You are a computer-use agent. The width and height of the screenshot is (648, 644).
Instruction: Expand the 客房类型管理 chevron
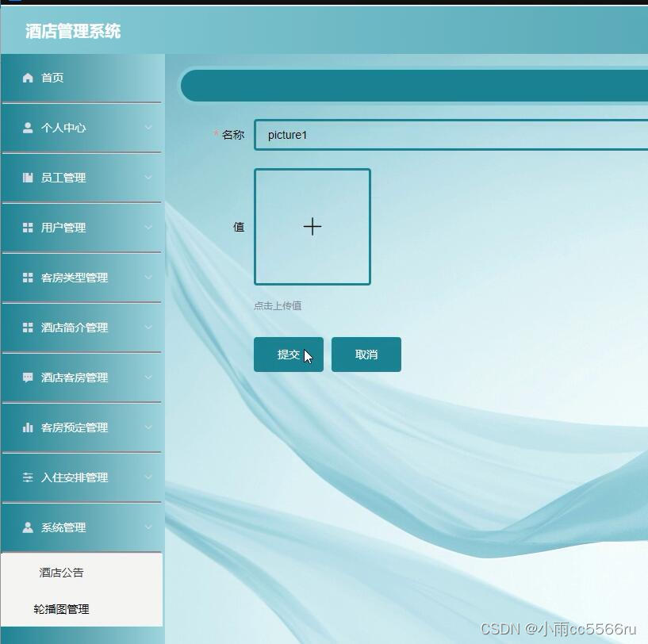pyautogui.click(x=148, y=278)
